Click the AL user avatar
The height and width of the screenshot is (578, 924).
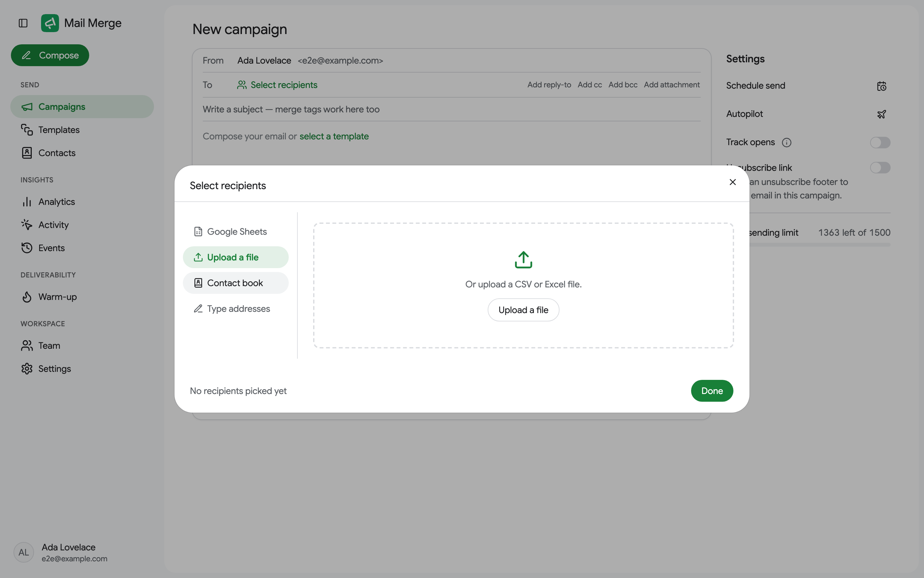coord(24,552)
